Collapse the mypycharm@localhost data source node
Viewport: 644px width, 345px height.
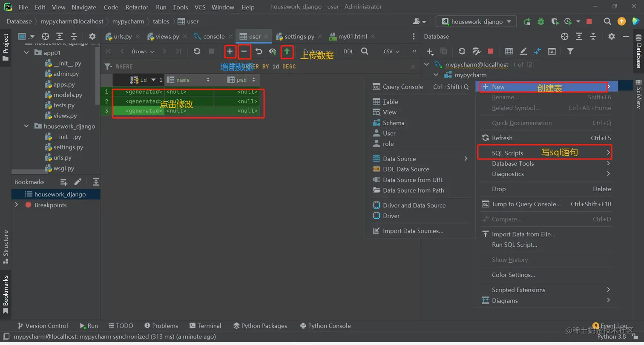pos(427,65)
